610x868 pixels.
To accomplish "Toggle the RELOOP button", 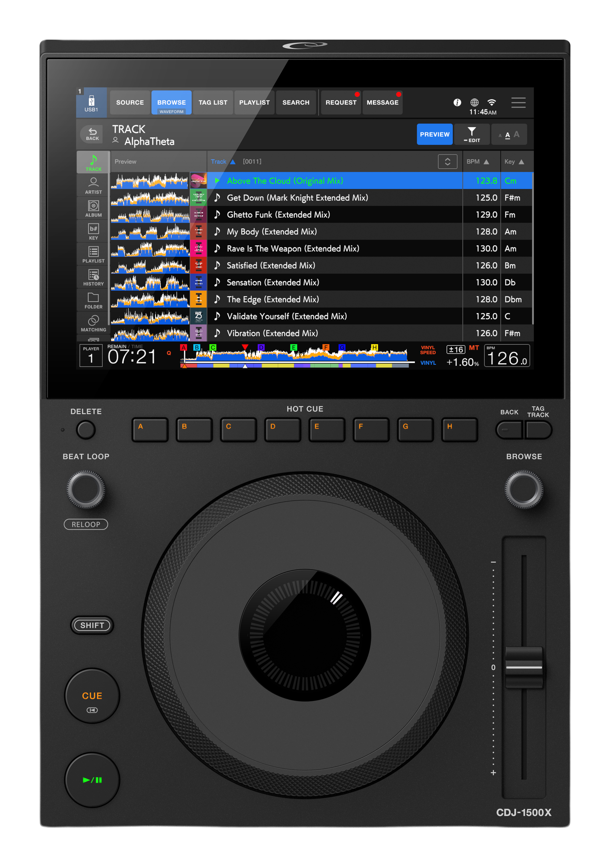I will (x=86, y=524).
